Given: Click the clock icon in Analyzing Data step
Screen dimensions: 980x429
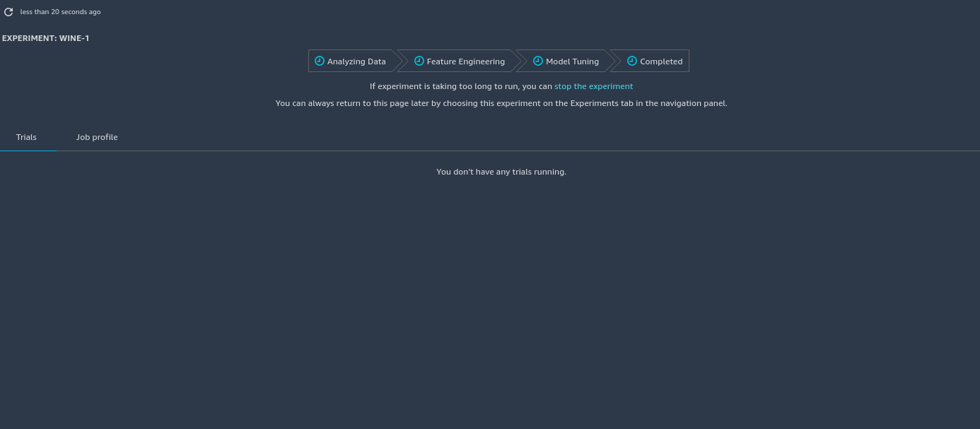Looking at the screenshot, I should coord(319,61).
